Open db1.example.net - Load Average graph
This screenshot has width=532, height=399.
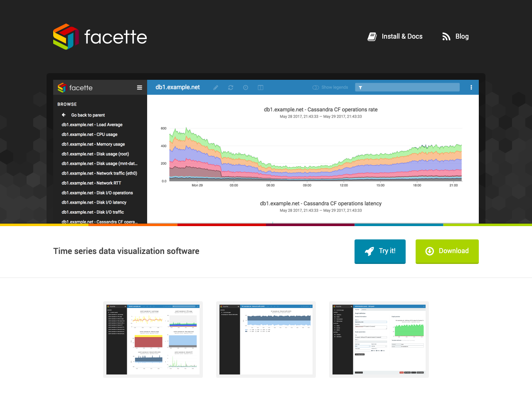click(x=92, y=125)
